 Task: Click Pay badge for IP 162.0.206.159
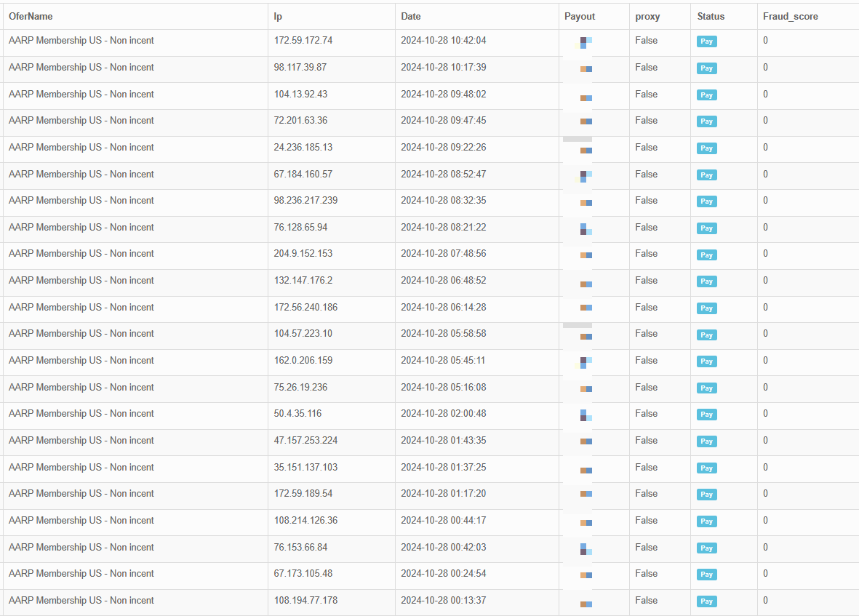707,361
